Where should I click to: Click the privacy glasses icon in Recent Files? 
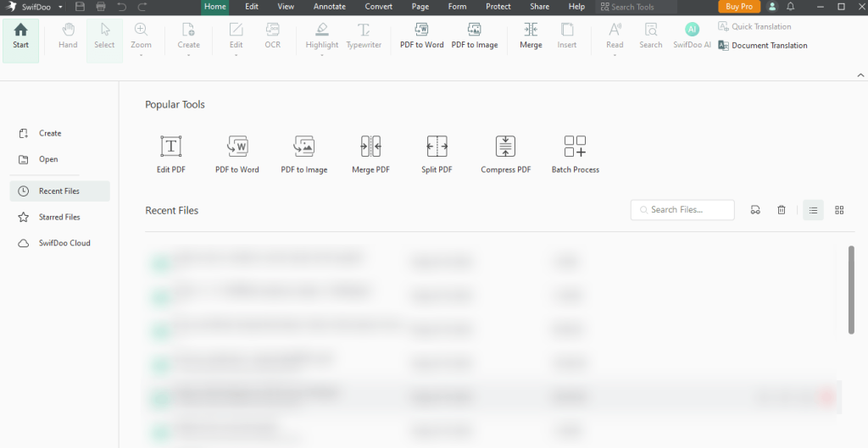755,210
